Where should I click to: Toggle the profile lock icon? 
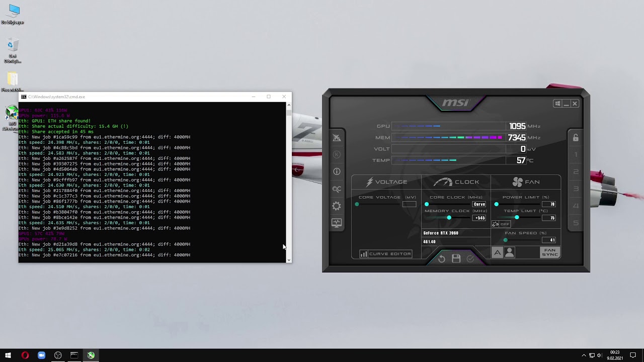coord(576,137)
